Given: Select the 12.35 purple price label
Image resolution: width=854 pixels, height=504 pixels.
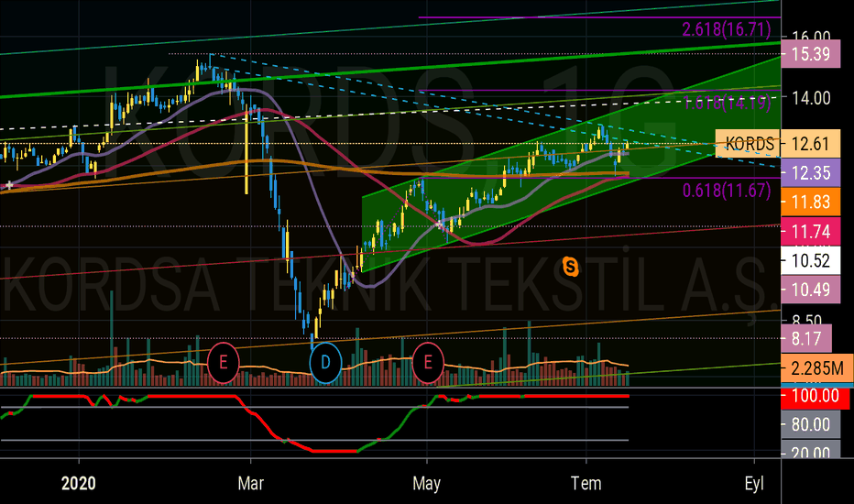Looking at the screenshot, I should tap(810, 172).
